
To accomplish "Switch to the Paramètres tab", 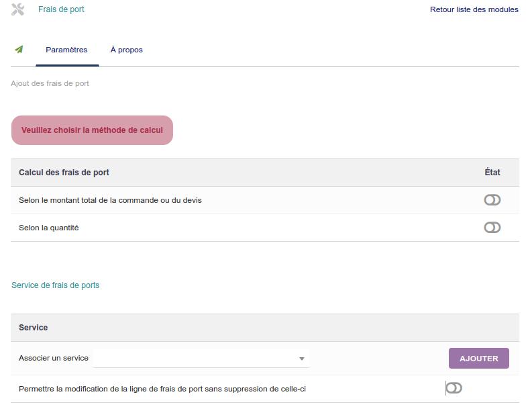I will point(66,50).
